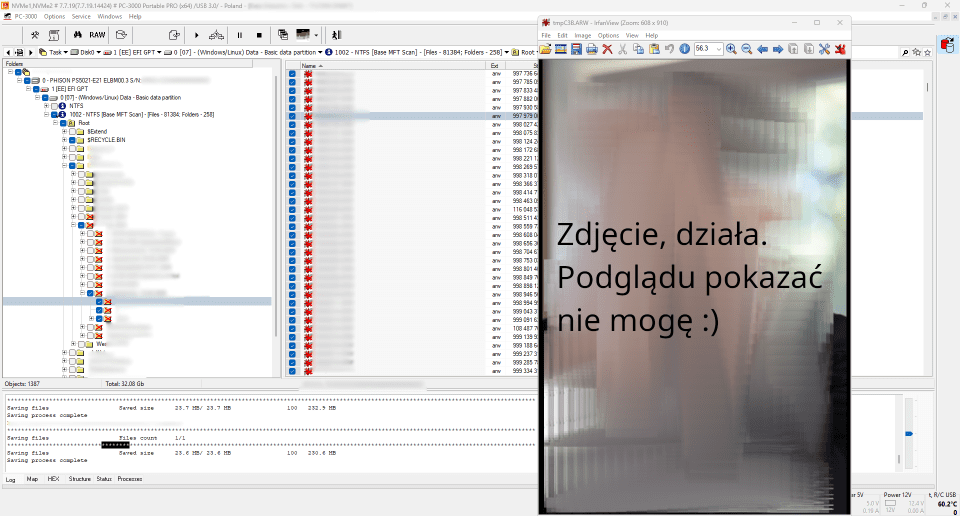Sort files by the Ext column header
Viewport: 960px width, 516px height.
click(x=497, y=65)
